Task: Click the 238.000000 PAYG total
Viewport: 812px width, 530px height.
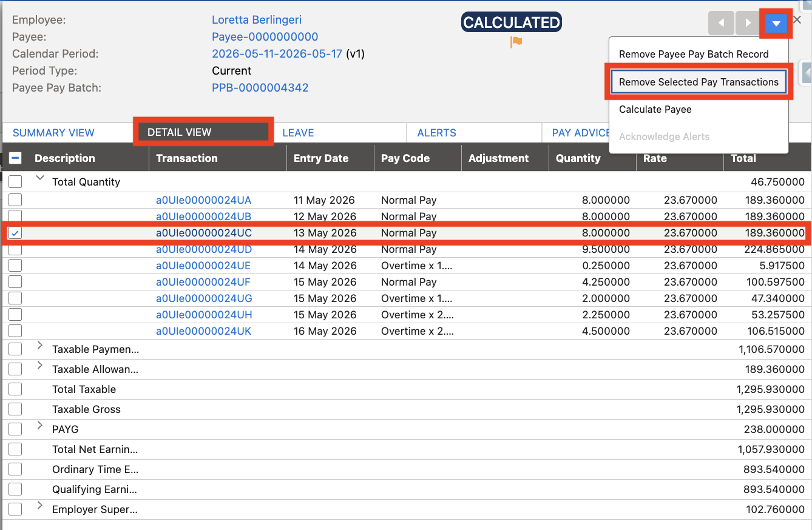Action: pos(774,429)
